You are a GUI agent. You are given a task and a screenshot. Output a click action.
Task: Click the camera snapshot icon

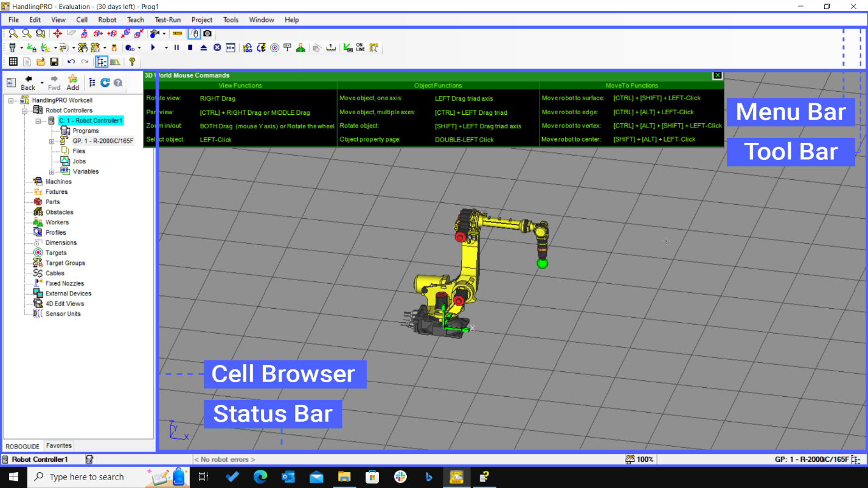(207, 33)
